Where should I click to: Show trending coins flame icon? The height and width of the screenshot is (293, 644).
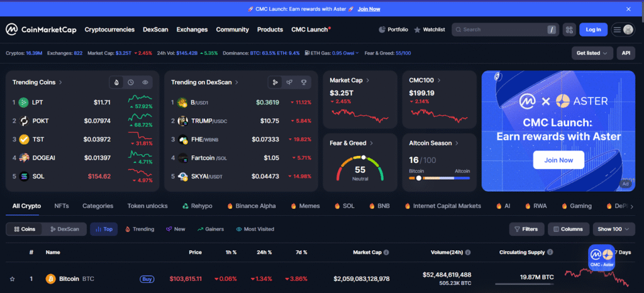pyautogui.click(x=116, y=82)
